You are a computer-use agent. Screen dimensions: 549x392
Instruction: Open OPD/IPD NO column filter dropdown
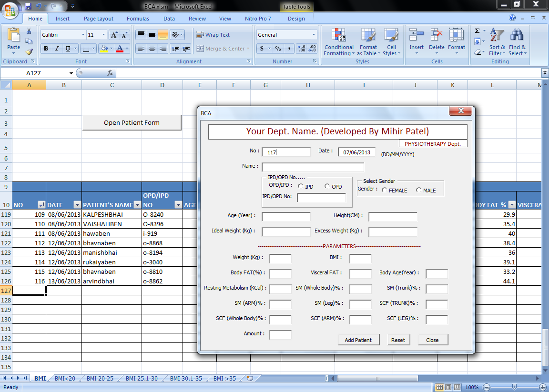[x=178, y=205]
